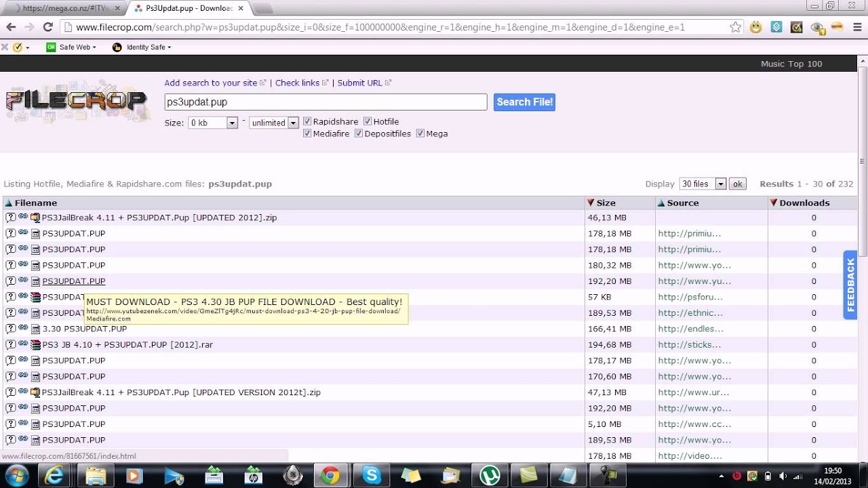Click source http://endles... link

(690, 329)
